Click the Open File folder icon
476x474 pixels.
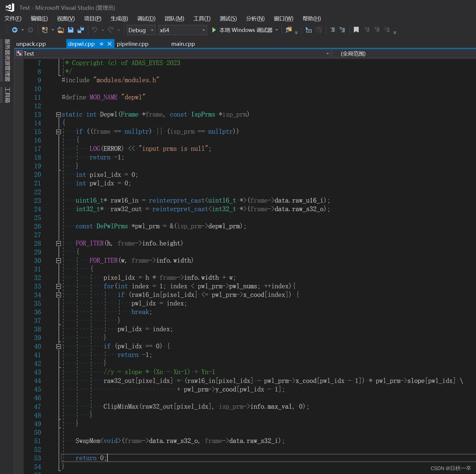click(x=61, y=30)
